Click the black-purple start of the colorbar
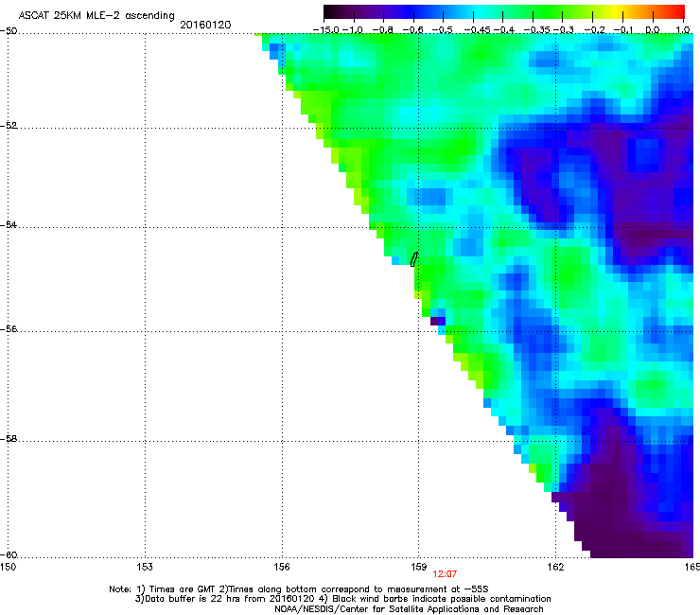700x615 pixels. [331, 11]
